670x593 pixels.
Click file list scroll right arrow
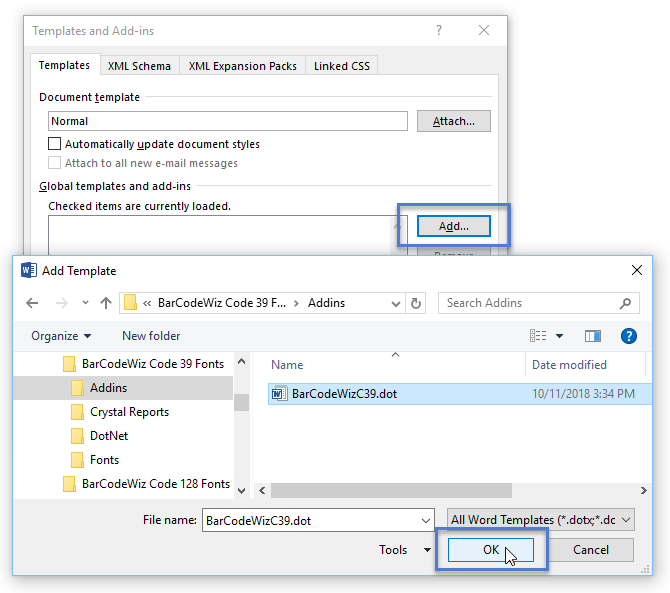(x=644, y=490)
